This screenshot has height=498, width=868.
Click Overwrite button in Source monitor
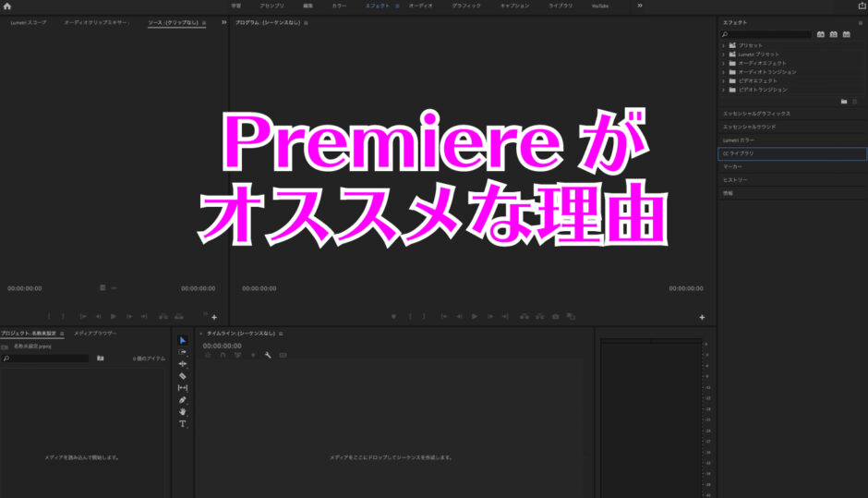click(179, 316)
